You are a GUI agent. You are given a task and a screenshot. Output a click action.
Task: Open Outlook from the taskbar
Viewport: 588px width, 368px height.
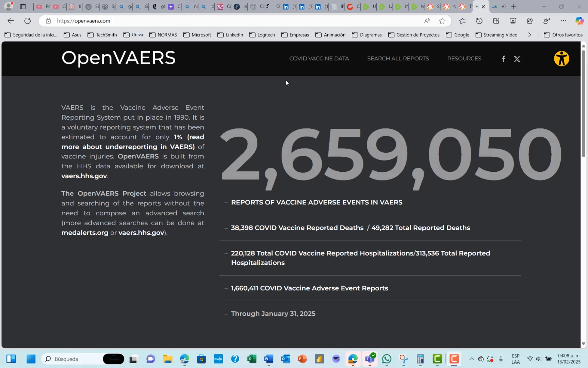click(285, 359)
